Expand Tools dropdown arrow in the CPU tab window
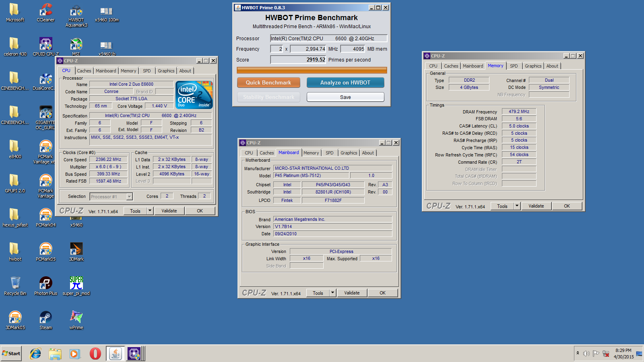Screen dimensions: 644x362 click(150, 211)
